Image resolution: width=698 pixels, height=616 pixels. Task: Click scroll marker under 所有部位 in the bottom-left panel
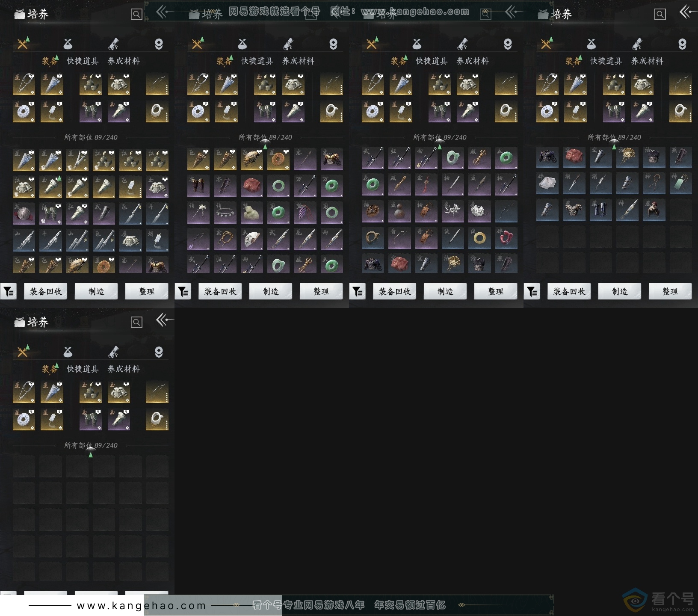(x=91, y=453)
